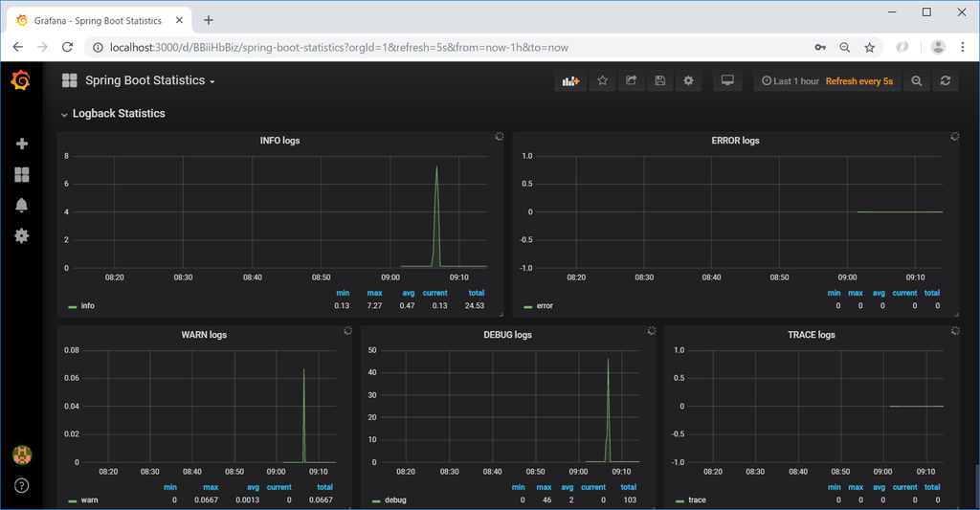Click the browser back arrow
The image size is (980, 510).
[x=18, y=47]
